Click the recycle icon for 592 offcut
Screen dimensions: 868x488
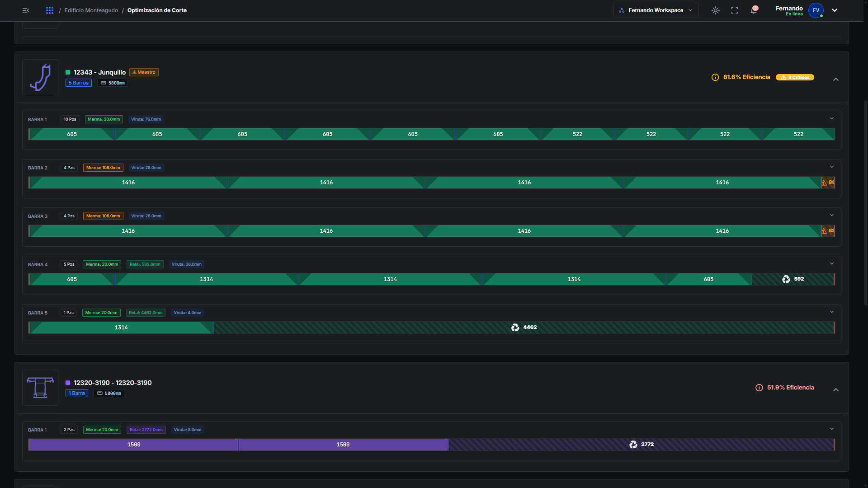[x=786, y=279]
